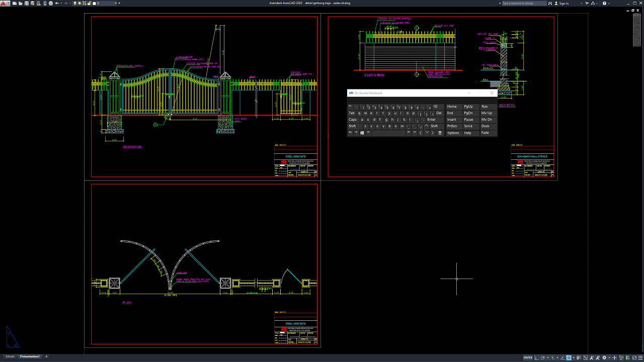Open the Customize Quick Access Toolbar dropdown
Image resolution: width=644 pixels, height=362 pixels.
(119, 3)
